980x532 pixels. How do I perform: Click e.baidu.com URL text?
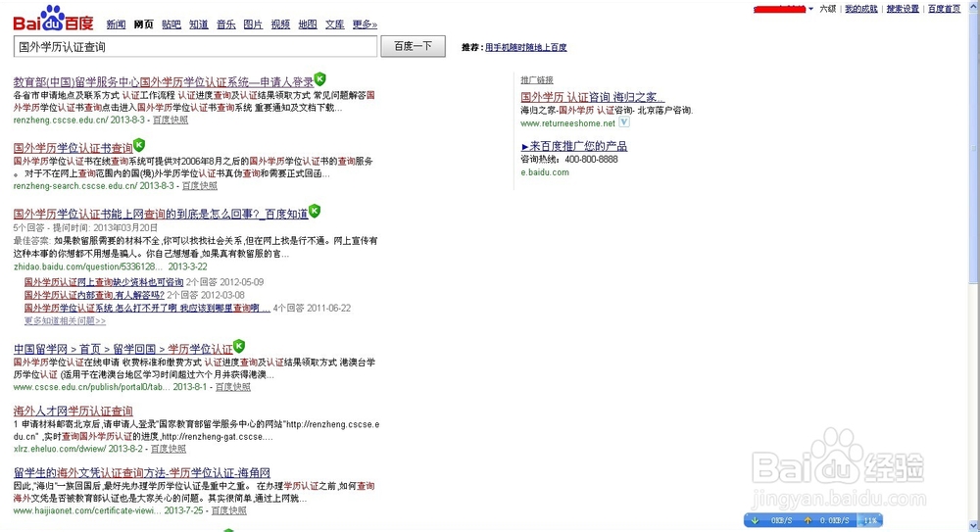(545, 172)
